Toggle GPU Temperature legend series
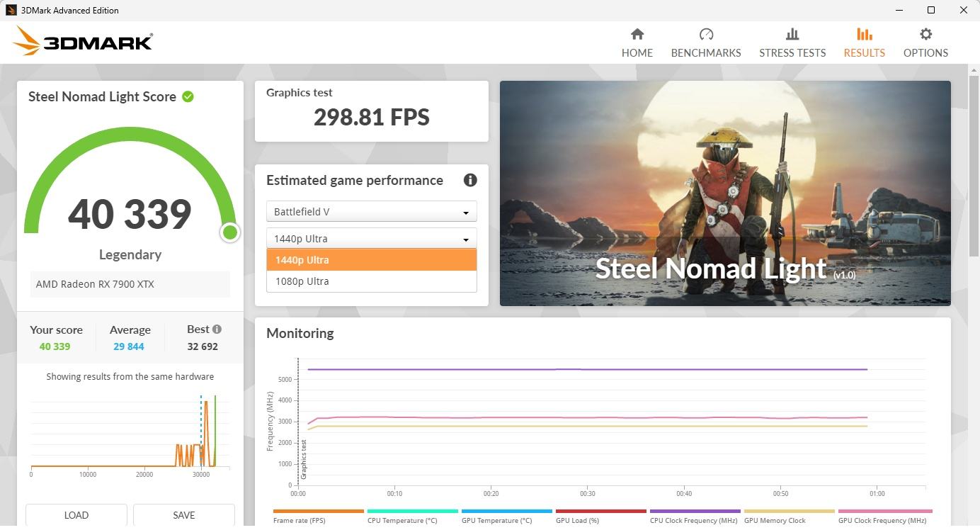Viewport: 980px width, 530px height. [506, 517]
